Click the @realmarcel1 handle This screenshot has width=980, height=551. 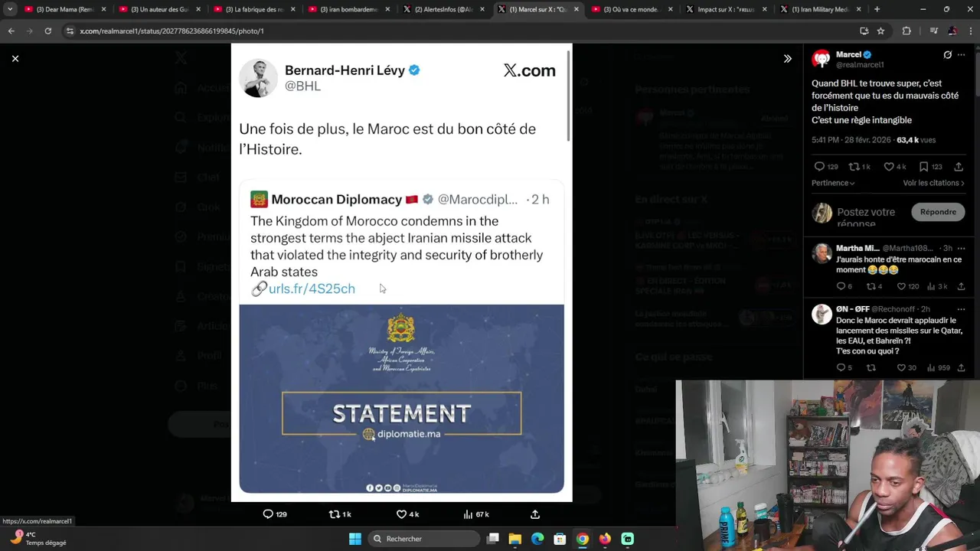point(860,65)
